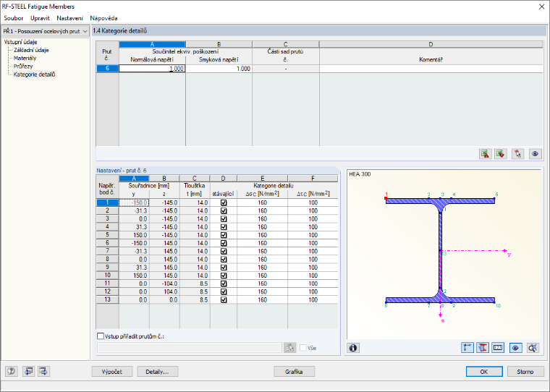
Task: Toggle stress point numbering icon
Action: [x=498, y=348]
